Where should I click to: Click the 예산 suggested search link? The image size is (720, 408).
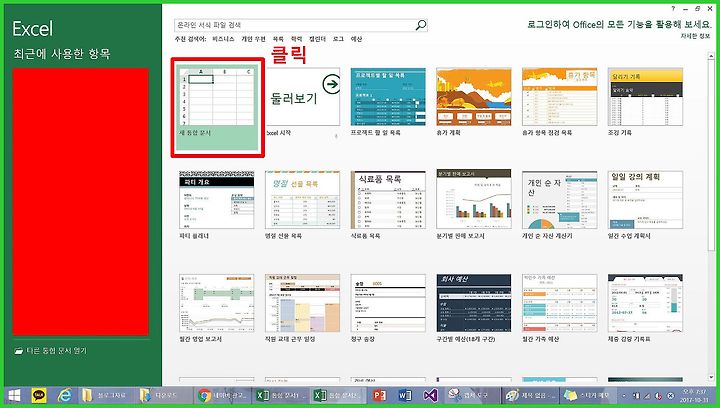tap(357, 39)
